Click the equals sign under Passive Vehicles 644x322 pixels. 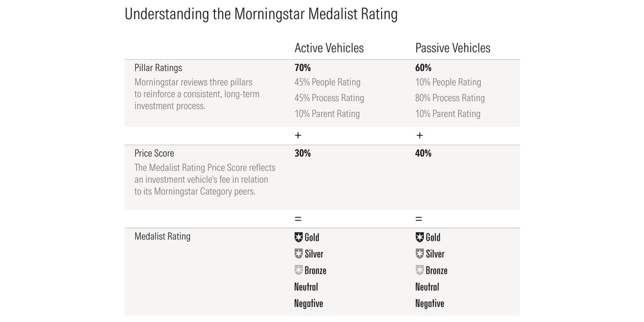click(x=419, y=219)
